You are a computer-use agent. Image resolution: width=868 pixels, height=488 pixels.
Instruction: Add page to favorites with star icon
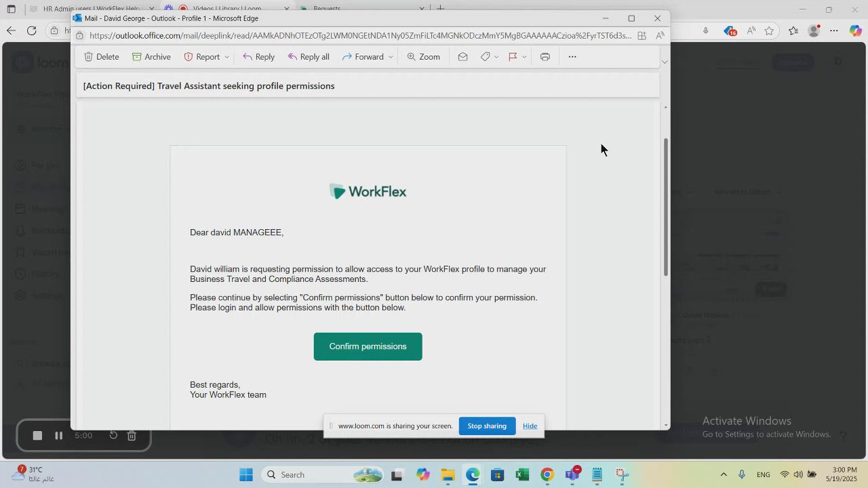click(769, 30)
